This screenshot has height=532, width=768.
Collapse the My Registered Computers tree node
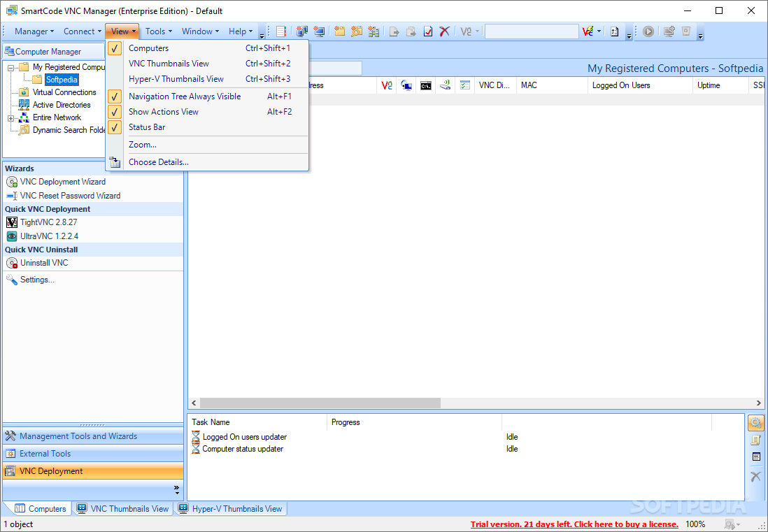click(x=10, y=68)
